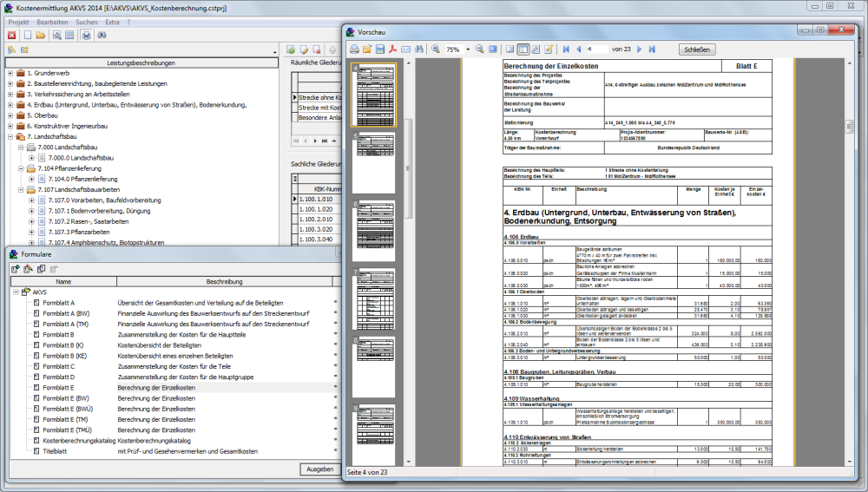Zoom out using the magnifier minus icon
The width and height of the screenshot is (868, 492).
click(x=480, y=49)
